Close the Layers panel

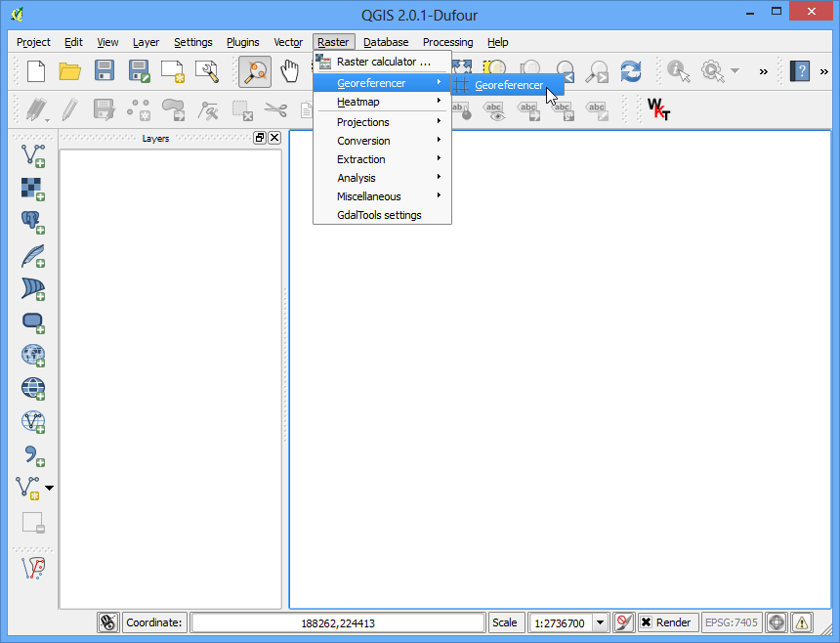(x=274, y=138)
